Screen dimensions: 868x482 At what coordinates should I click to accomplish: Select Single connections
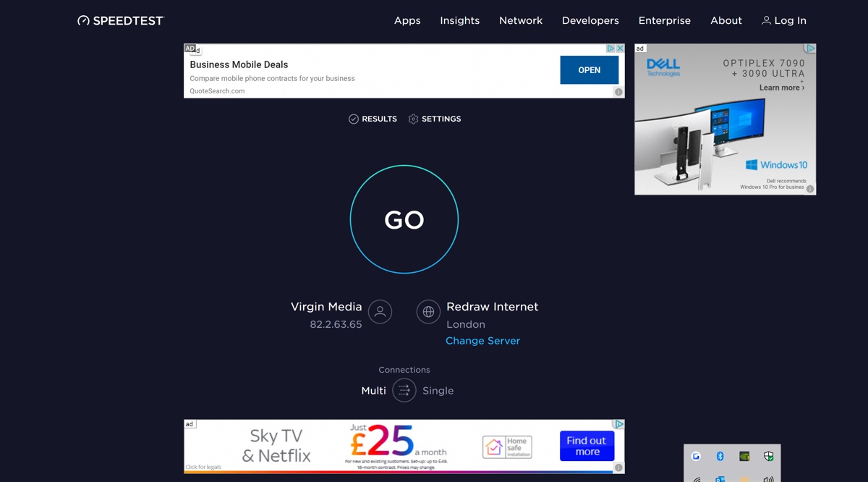click(438, 391)
